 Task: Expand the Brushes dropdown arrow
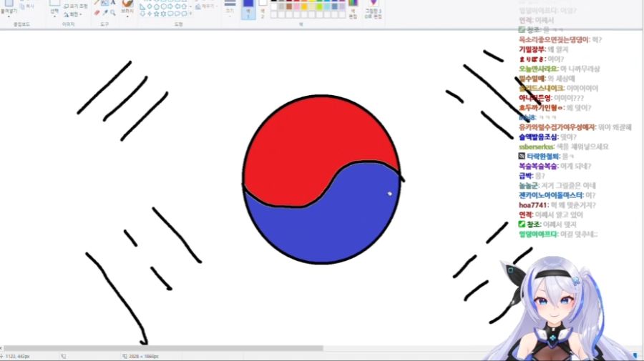pyautogui.click(x=128, y=16)
